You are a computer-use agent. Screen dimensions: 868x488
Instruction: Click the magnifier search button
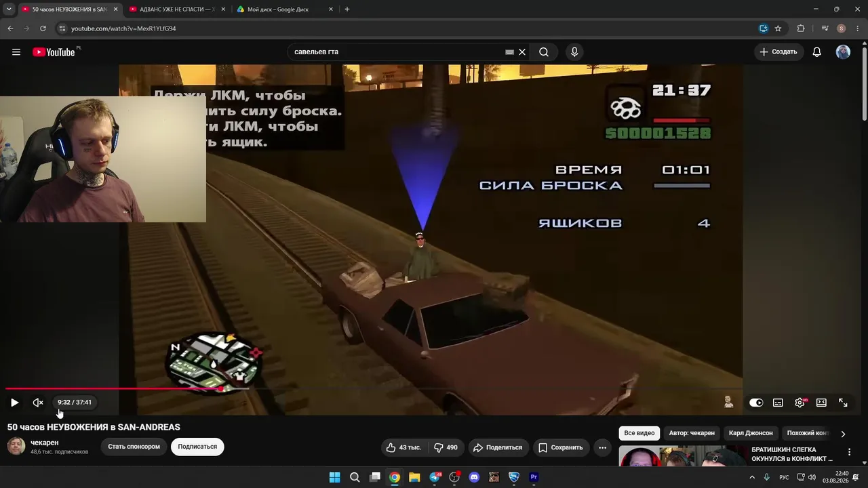click(x=544, y=52)
